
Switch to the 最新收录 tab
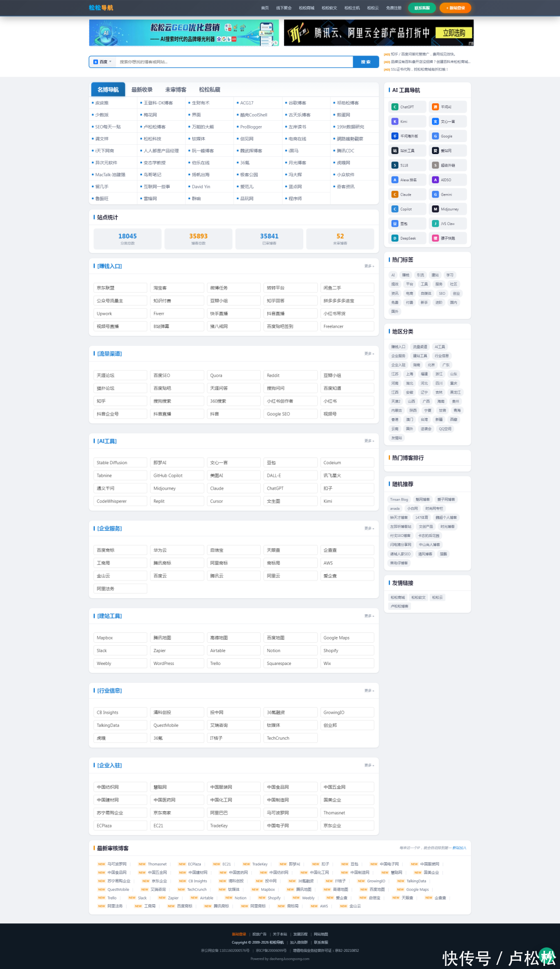tap(142, 90)
